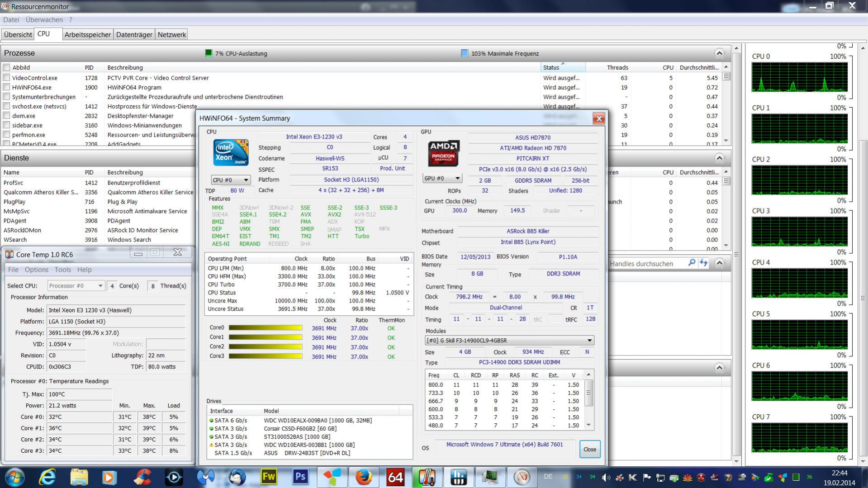Image resolution: width=868 pixels, height=488 pixels.
Task: Switch to the Übersicht tab
Action: pos(18,35)
